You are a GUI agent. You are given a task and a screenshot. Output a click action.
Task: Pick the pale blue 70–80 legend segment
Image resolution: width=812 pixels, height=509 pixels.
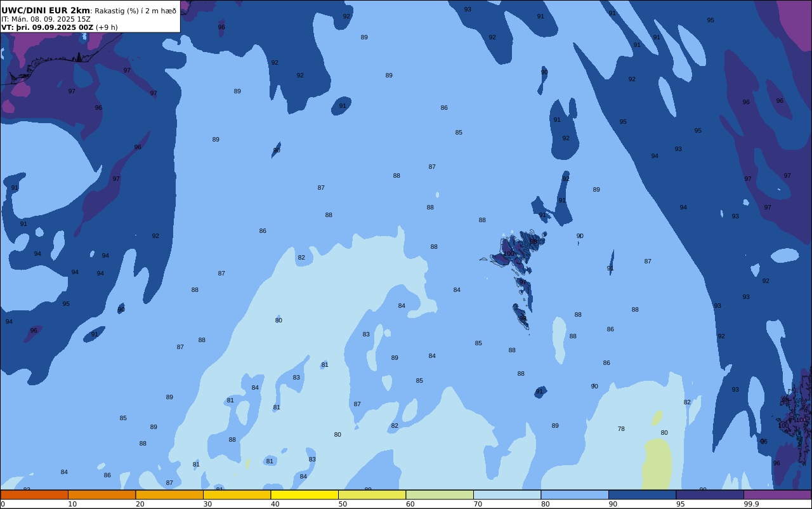tap(507, 494)
